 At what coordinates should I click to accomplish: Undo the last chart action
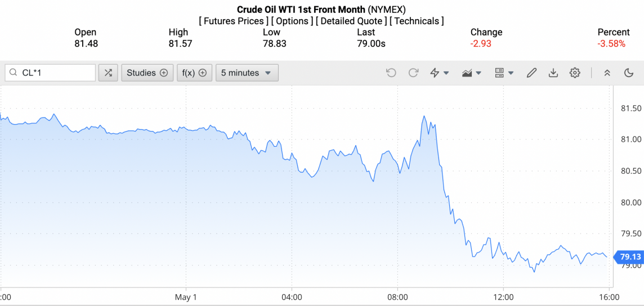[391, 73]
